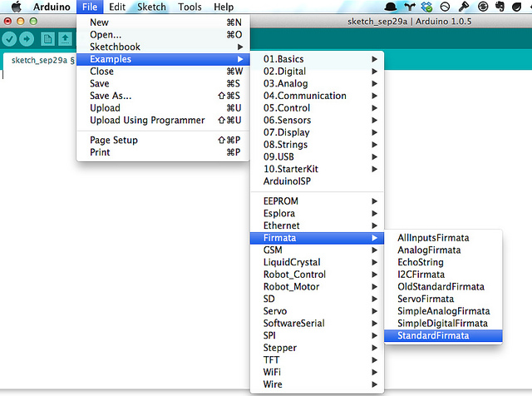Viewport: 532px width, 396px height.
Task: Click the Open sketch up-arrow icon
Action: coord(65,39)
